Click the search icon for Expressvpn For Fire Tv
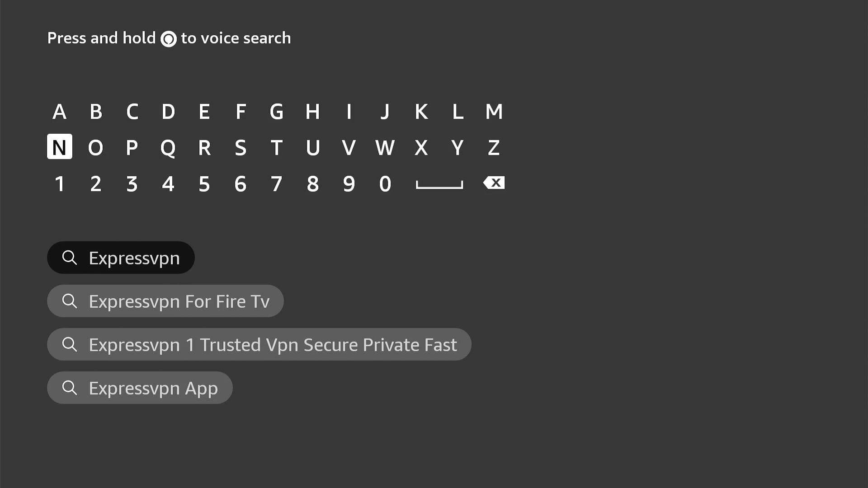The width and height of the screenshot is (868, 488). point(70,300)
